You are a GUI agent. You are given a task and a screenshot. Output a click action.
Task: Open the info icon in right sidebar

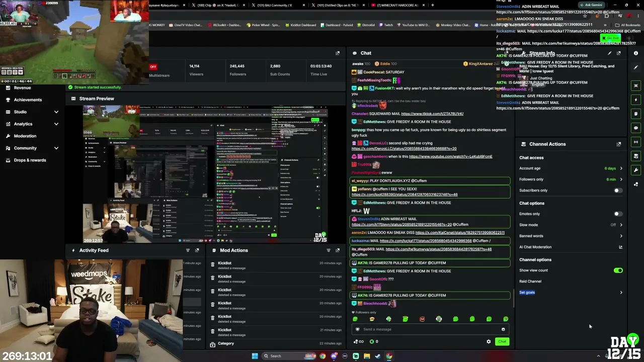(636, 53)
